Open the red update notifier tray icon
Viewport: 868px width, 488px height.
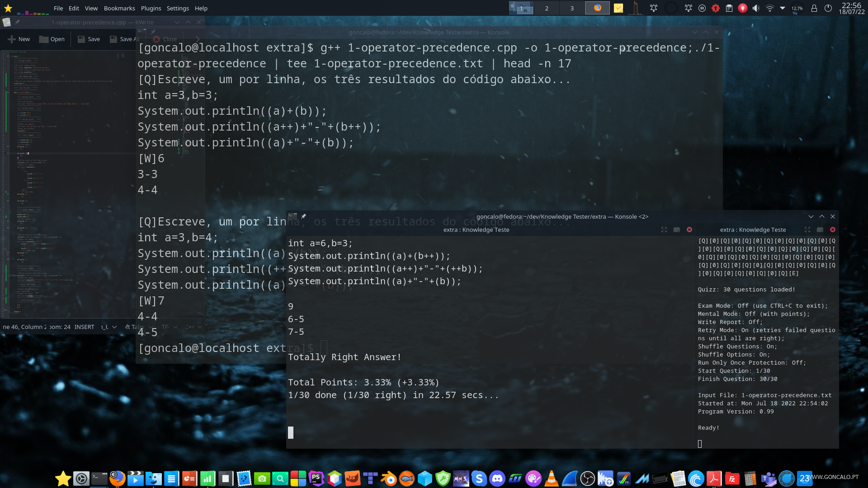click(x=716, y=8)
